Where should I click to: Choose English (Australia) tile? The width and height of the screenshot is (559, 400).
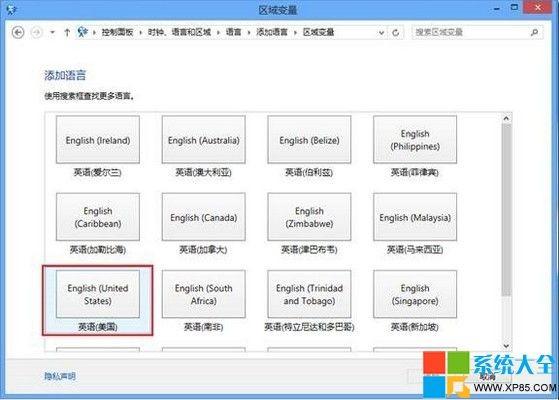tap(204, 140)
